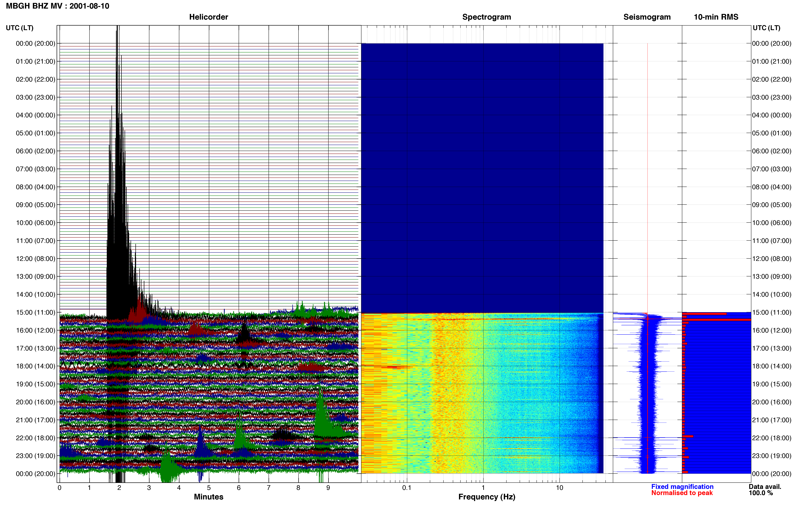Screen dimensions: 812x508
Task: Click left time label '04:00 (00:00)'
Action: point(36,115)
